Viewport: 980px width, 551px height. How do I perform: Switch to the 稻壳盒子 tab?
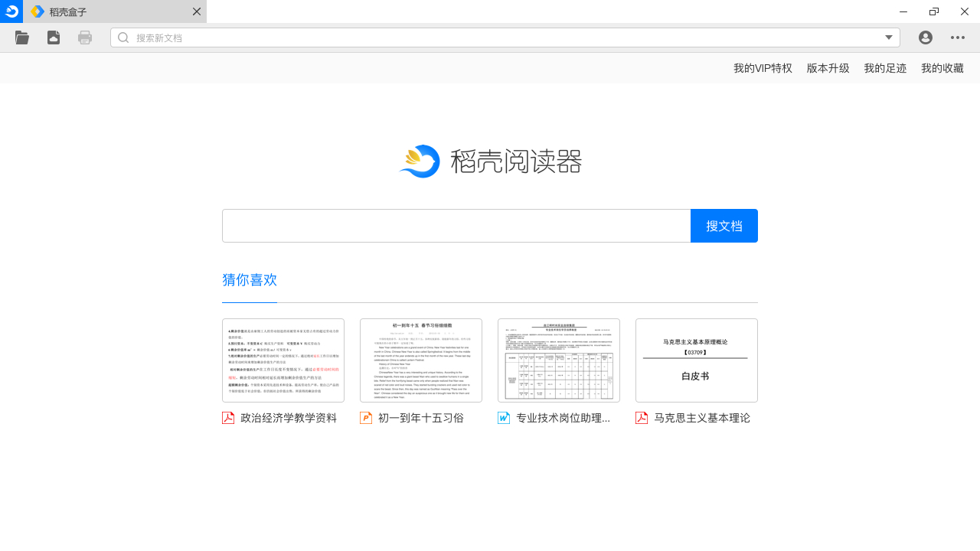coord(115,11)
